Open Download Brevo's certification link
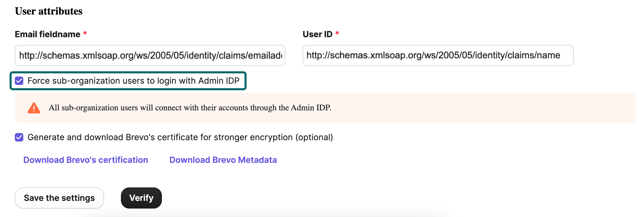 (x=85, y=160)
